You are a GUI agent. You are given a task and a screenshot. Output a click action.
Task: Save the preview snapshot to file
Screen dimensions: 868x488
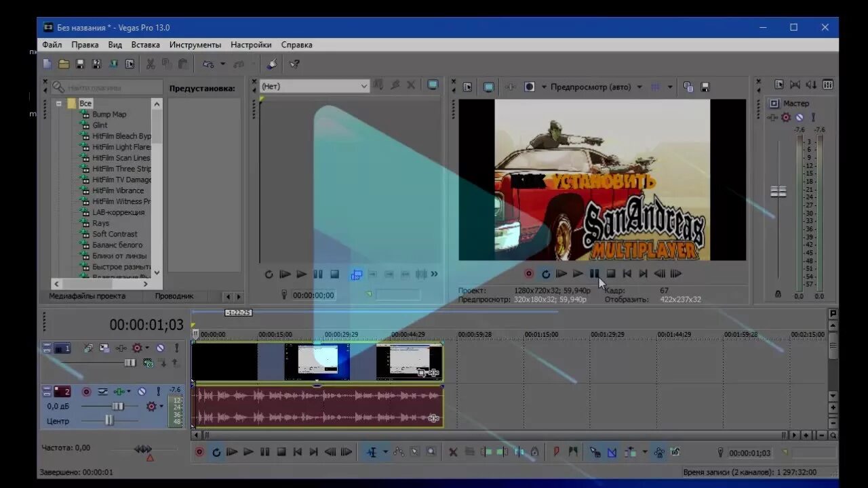click(x=705, y=87)
